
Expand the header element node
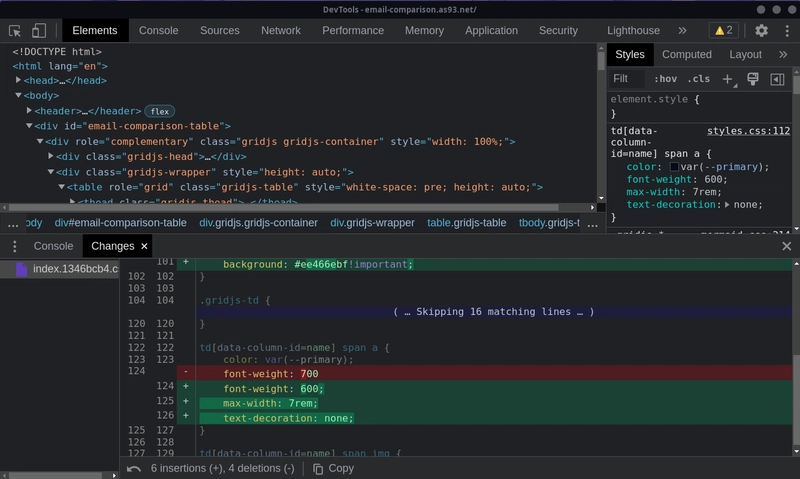point(29,110)
